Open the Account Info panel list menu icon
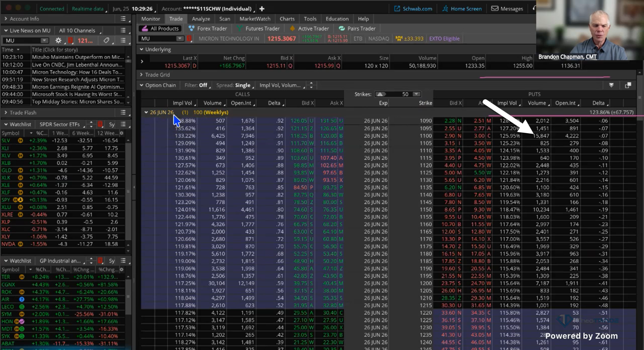Viewport: 644px width, 350px height. click(x=123, y=19)
